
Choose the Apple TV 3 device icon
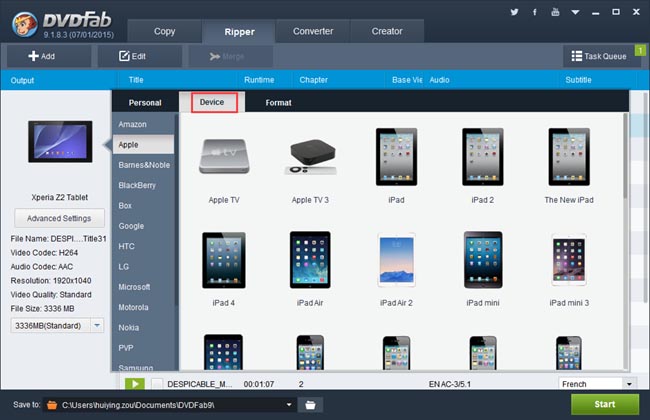(310, 157)
